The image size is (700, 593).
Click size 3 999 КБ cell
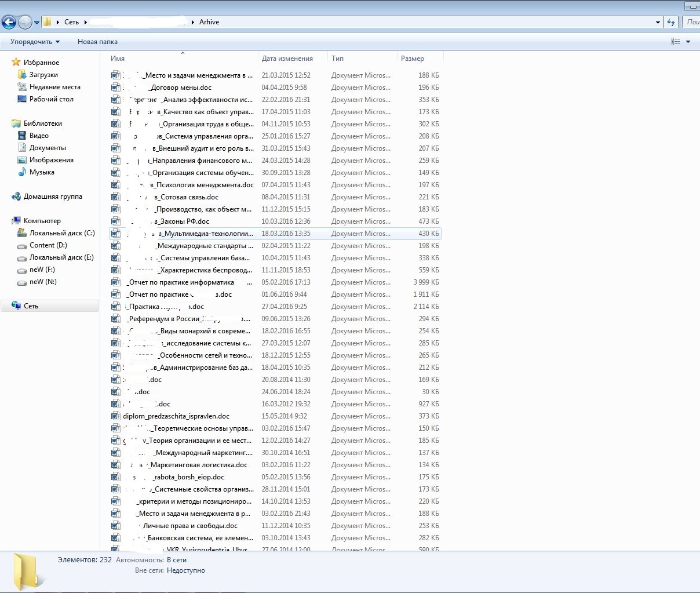[x=426, y=282]
